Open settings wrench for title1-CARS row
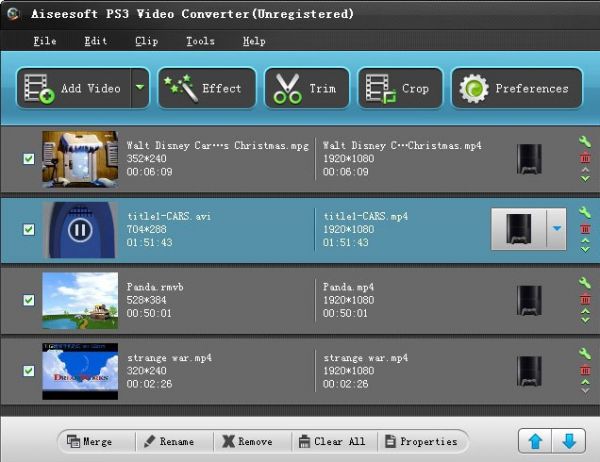The image size is (600, 462). point(585,212)
